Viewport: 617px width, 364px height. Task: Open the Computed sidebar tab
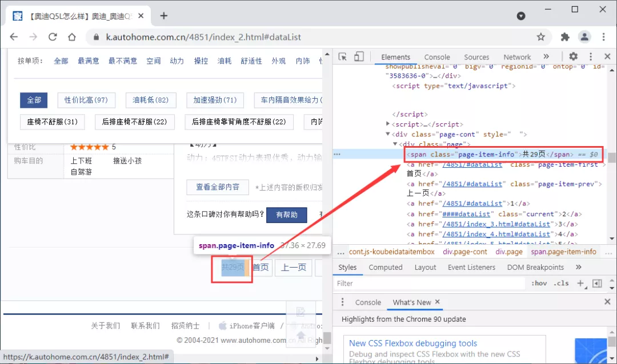(x=385, y=268)
